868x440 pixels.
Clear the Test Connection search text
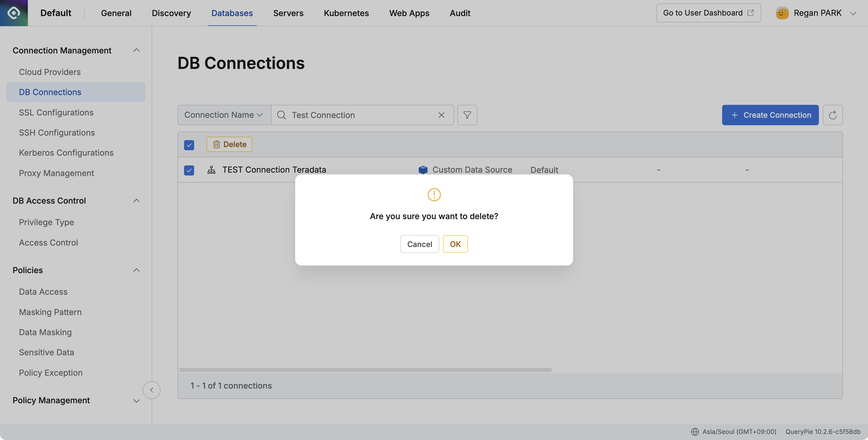(441, 115)
